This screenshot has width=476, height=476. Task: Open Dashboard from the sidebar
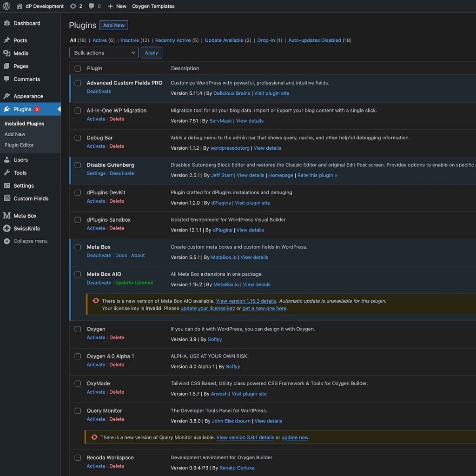(x=26, y=23)
